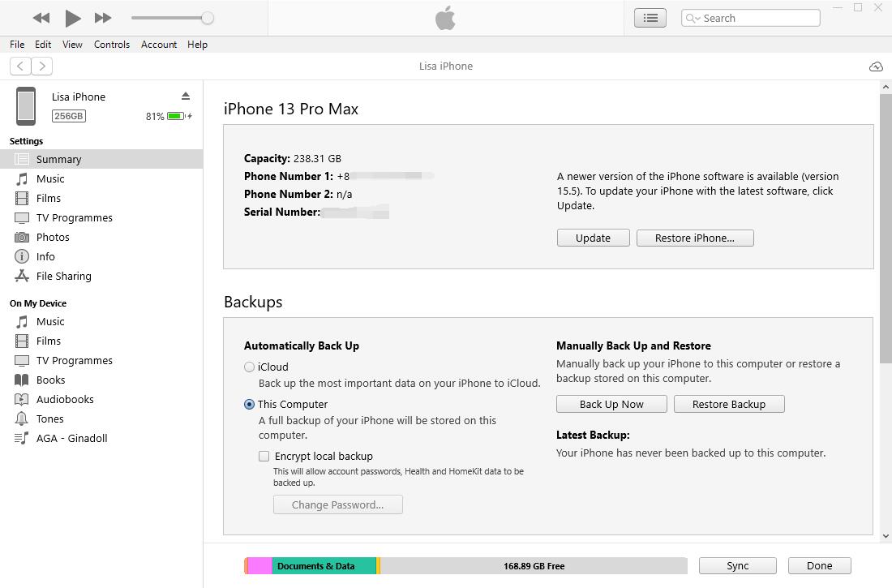Click the iPhone device icon
Viewport: 892px width, 588px height.
pos(26,106)
